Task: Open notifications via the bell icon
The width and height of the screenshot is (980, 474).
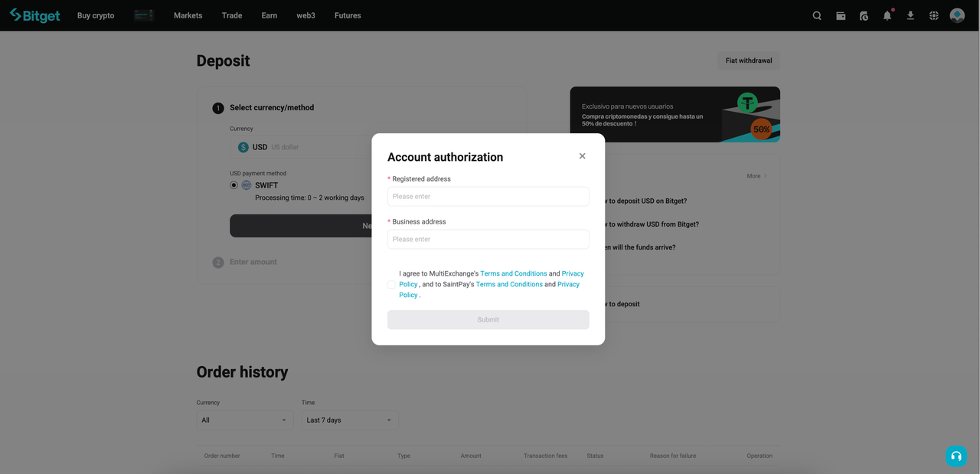Action: (x=887, y=15)
